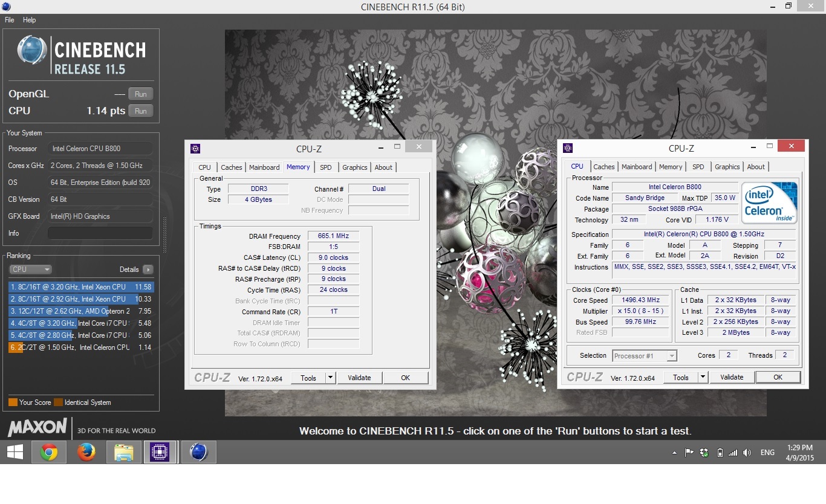Open Tools dropdown arrow in right CPU-Z window

coord(703,377)
